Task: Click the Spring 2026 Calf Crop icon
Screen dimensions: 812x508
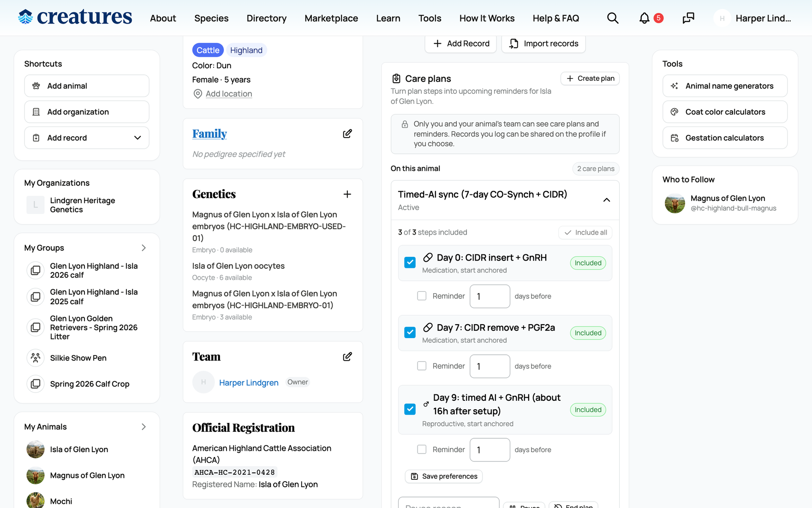Action: 36,384
